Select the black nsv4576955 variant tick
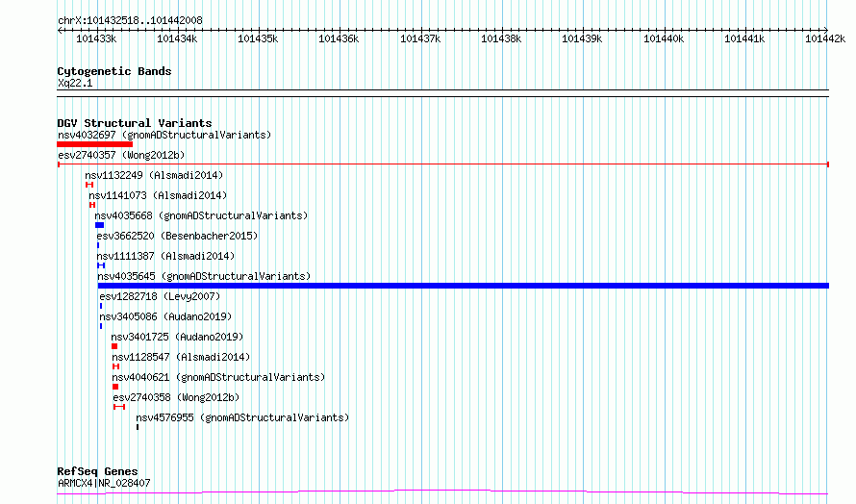This screenshot has height=504, width=856. [138, 427]
